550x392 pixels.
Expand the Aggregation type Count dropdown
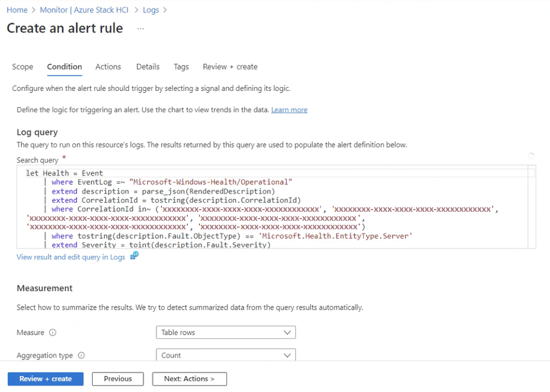pos(226,355)
